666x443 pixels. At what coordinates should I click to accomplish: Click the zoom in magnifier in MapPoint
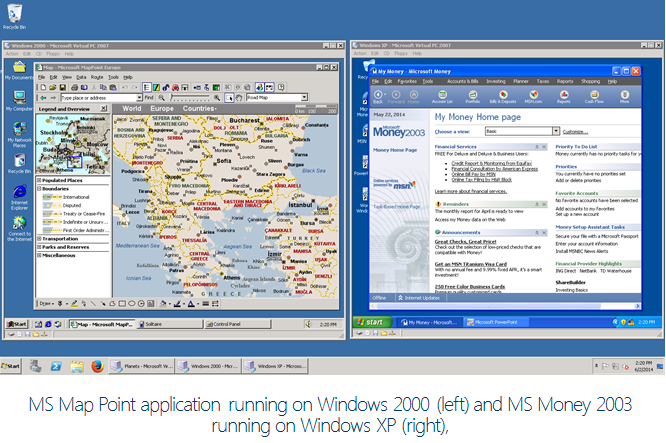[x=217, y=98]
